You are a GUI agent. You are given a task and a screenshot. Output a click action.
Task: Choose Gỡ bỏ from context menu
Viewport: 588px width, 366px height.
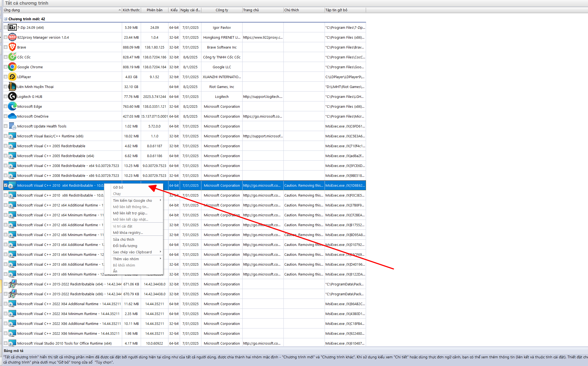point(118,187)
